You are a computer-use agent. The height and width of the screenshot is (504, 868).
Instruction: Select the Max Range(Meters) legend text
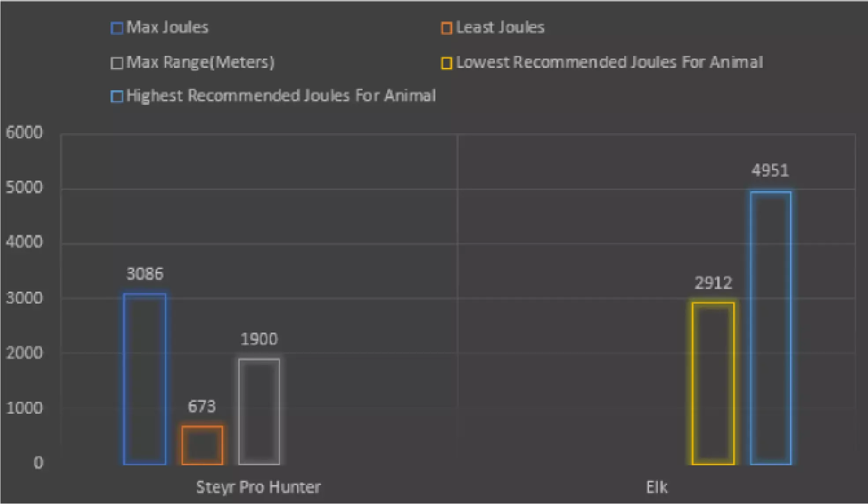pos(200,63)
